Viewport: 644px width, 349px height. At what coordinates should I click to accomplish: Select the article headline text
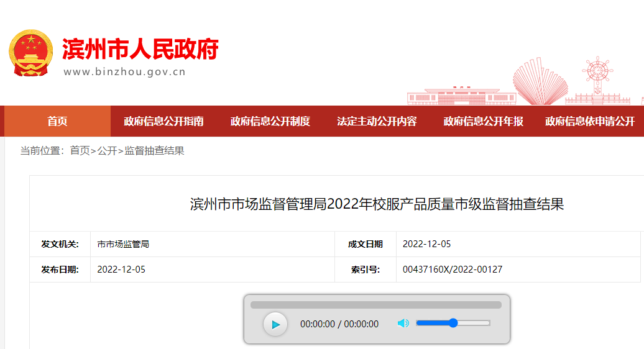pos(377,204)
